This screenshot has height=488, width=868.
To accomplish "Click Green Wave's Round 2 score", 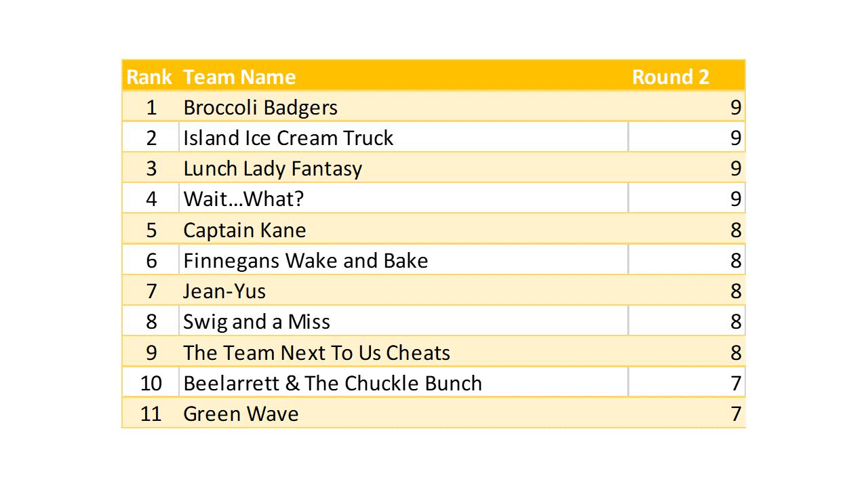I will click(x=735, y=414).
